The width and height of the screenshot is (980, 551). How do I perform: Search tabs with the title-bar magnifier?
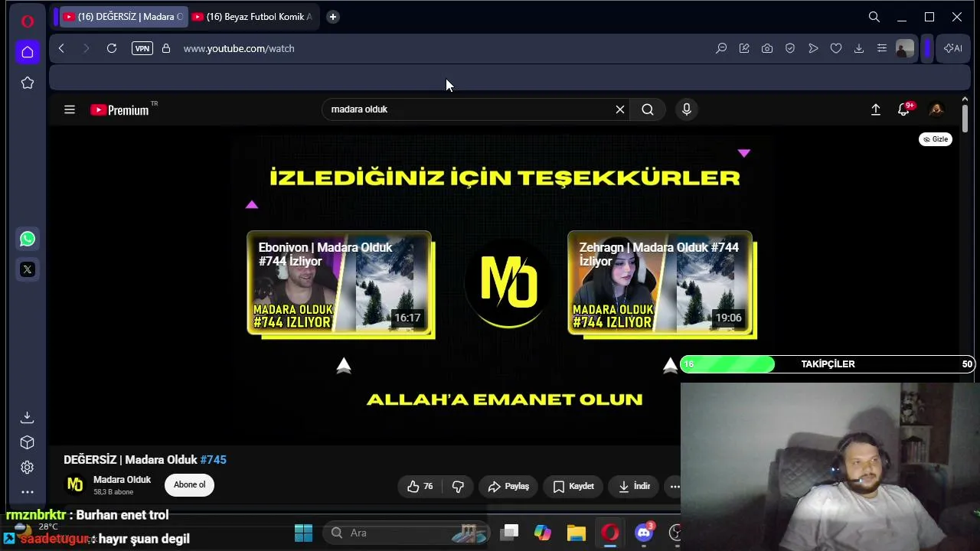(x=874, y=17)
